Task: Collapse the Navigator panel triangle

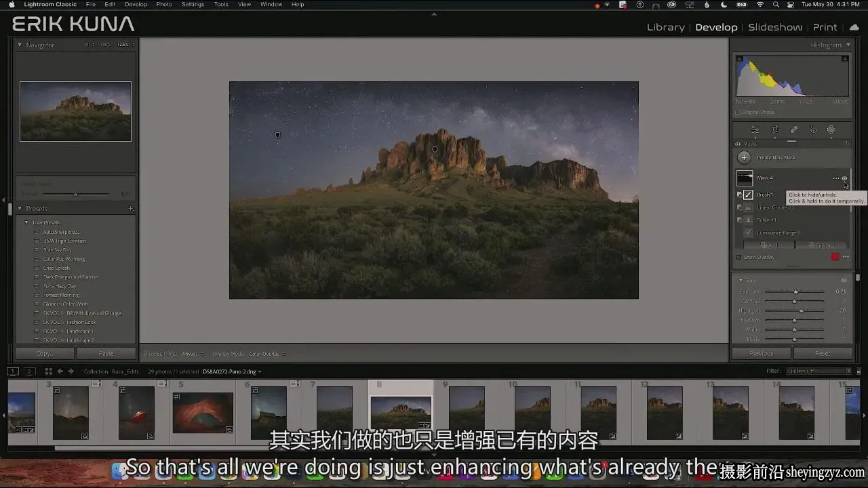Action: click(x=20, y=45)
